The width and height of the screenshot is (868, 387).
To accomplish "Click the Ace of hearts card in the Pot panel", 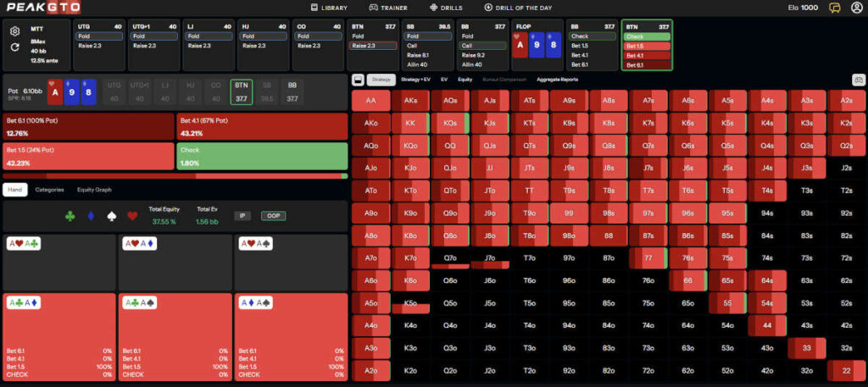I will 55,91.
